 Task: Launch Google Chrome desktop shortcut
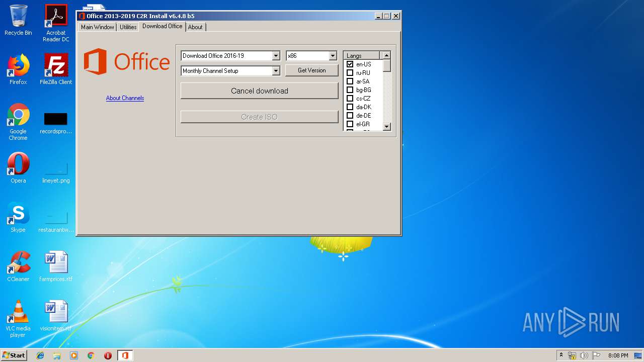(x=18, y=122)
